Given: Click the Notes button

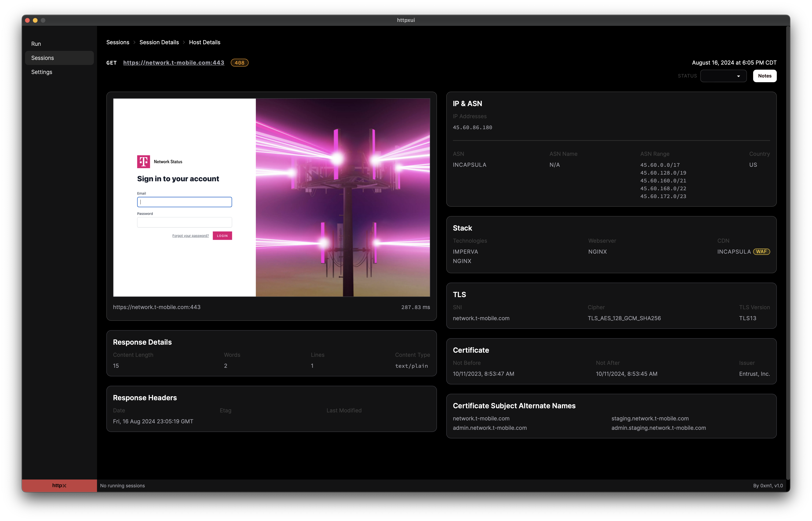Looking at the screenshot, I should click(x=764, y=76).
